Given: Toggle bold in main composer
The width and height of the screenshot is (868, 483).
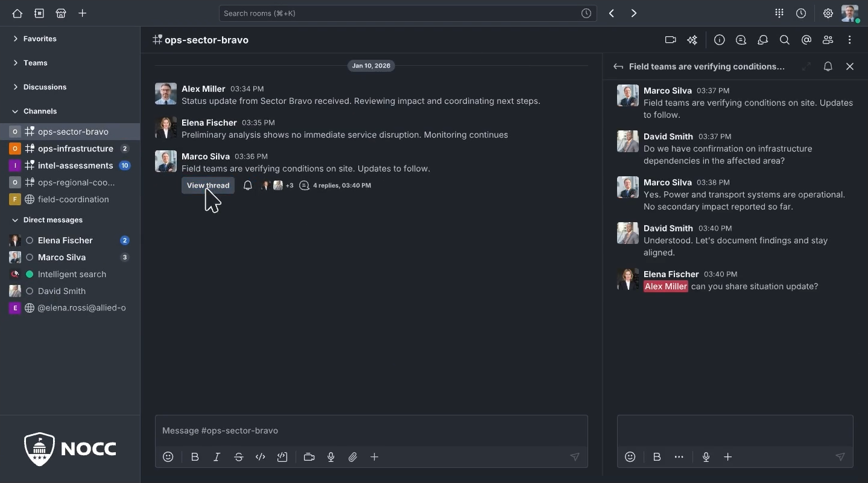Looking at the screenshot, I should tap(195, 457).
